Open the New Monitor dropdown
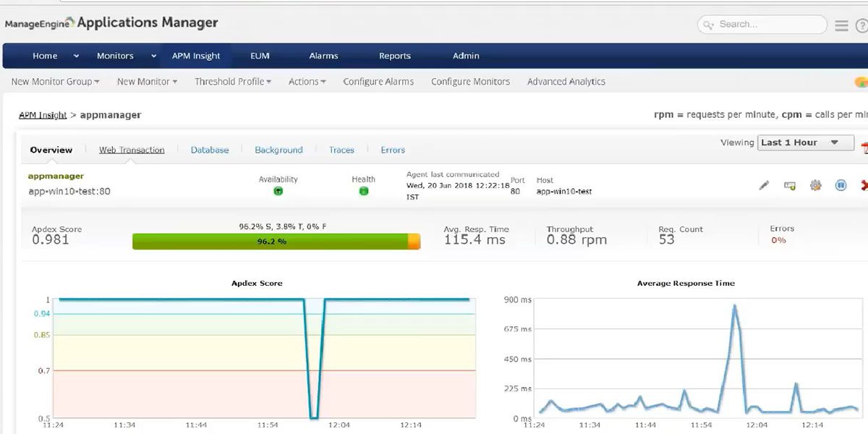This screenshot has height=434, width=868. (x=146, y=81)
